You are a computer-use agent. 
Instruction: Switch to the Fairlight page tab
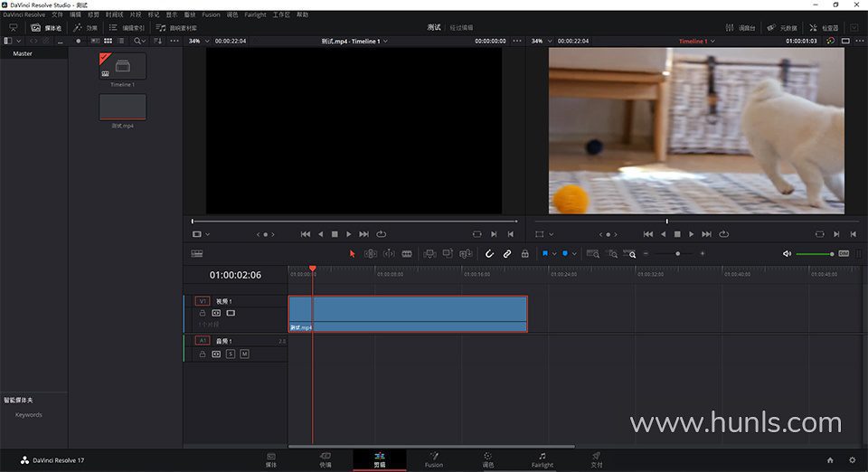[x=542, y=460]
